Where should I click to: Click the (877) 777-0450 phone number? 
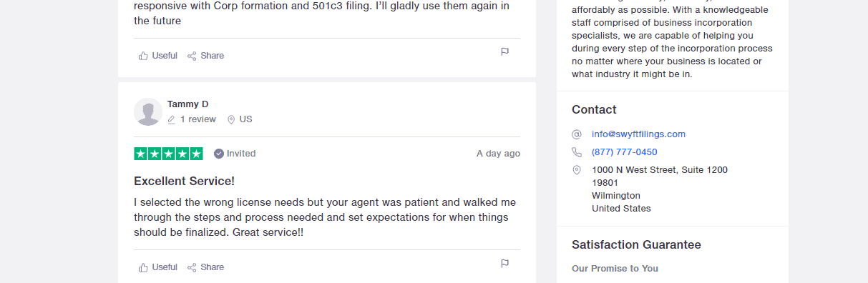pos(624,152)
